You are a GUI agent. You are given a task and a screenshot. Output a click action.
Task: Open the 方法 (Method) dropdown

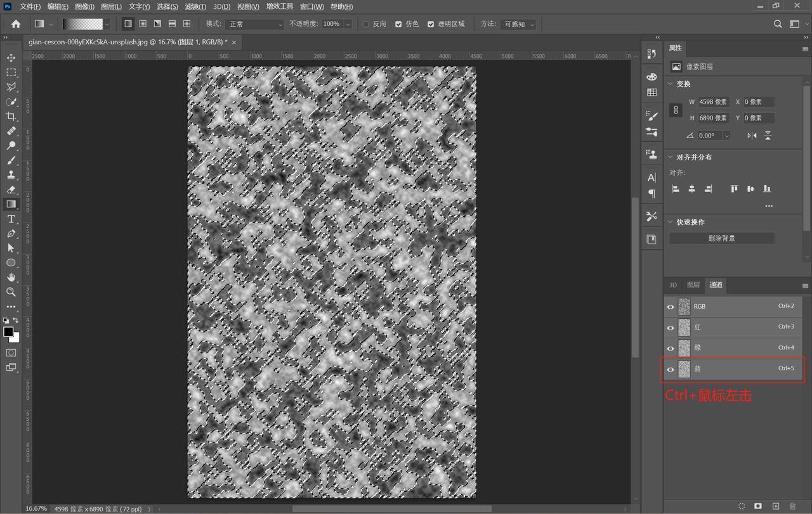(x=518, y=24)
